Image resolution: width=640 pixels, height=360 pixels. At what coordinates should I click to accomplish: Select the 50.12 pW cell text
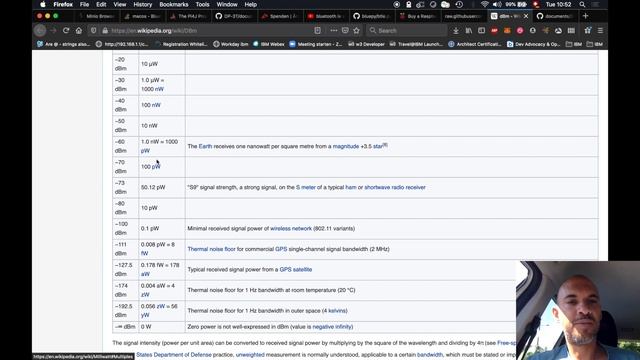click(x=153, y=187)
